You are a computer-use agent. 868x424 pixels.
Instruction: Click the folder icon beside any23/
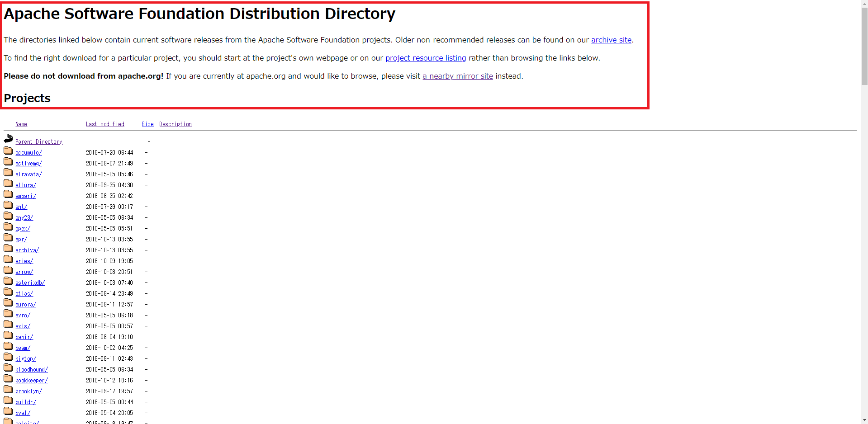click(x=8, y=216)
